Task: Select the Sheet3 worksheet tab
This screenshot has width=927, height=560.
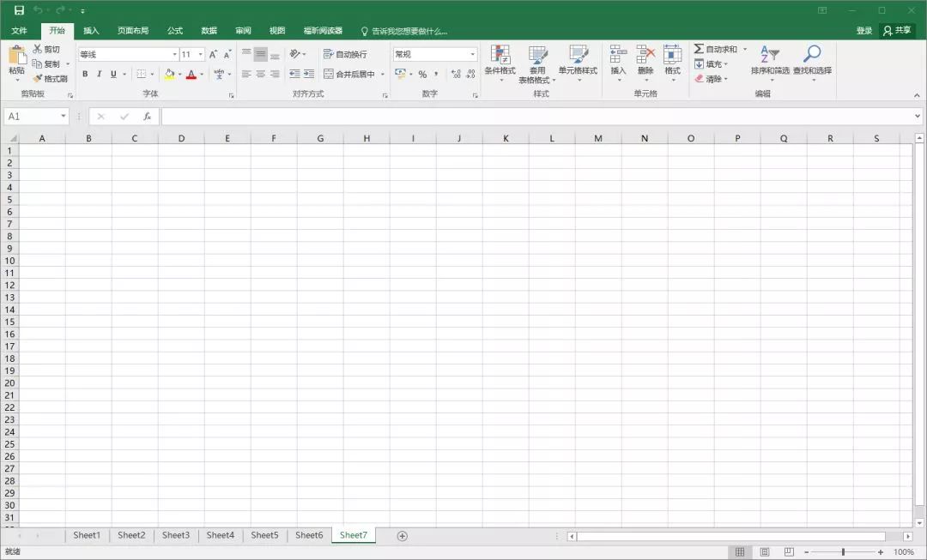Action: point(176,535)
